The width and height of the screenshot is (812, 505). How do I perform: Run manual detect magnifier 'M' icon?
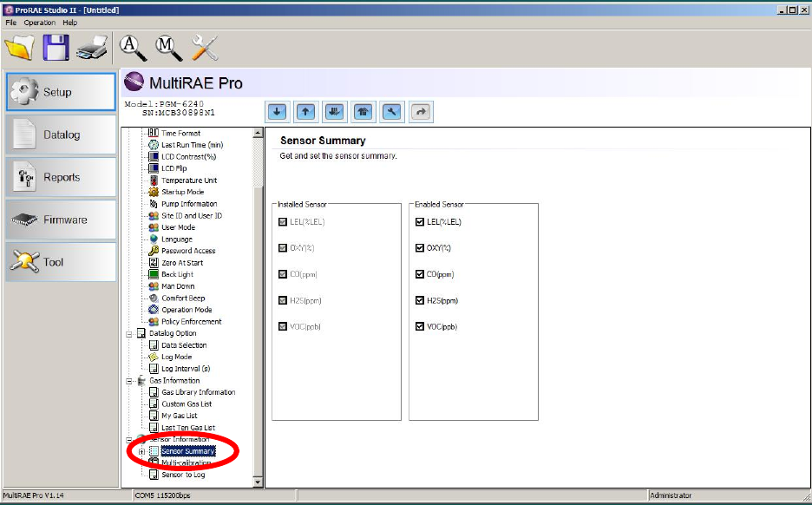click(168, 48)
